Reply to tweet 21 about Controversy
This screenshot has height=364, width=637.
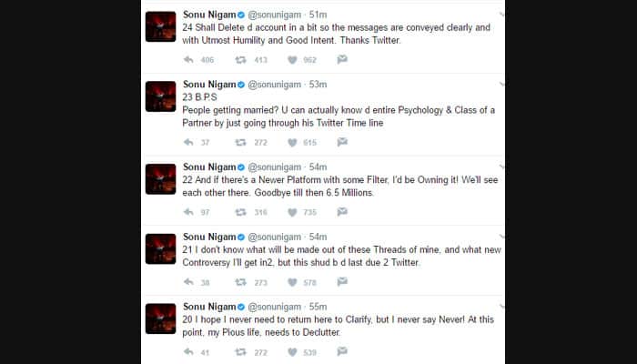pyautogui.click(x=188, y=282)
